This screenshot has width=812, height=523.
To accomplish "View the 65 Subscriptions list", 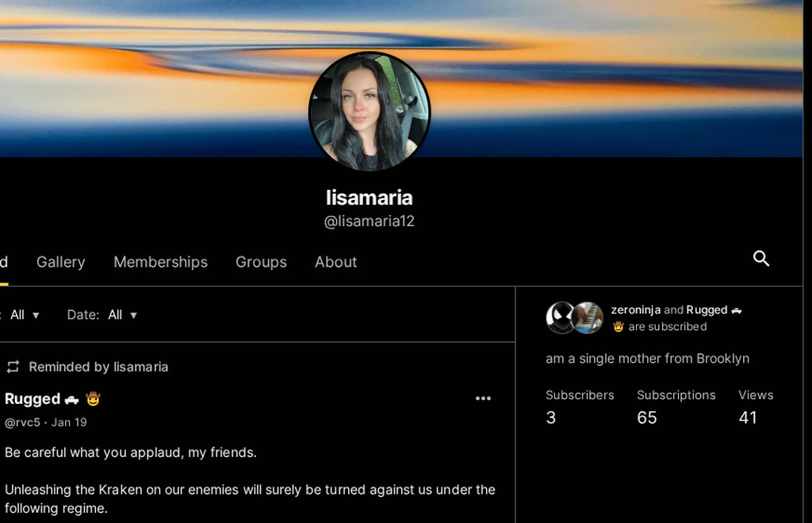I will coord(676,406).
